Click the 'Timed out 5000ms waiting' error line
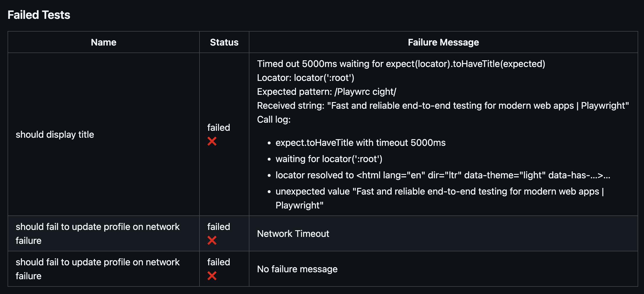The image size is (644, 294). point(401,64)
